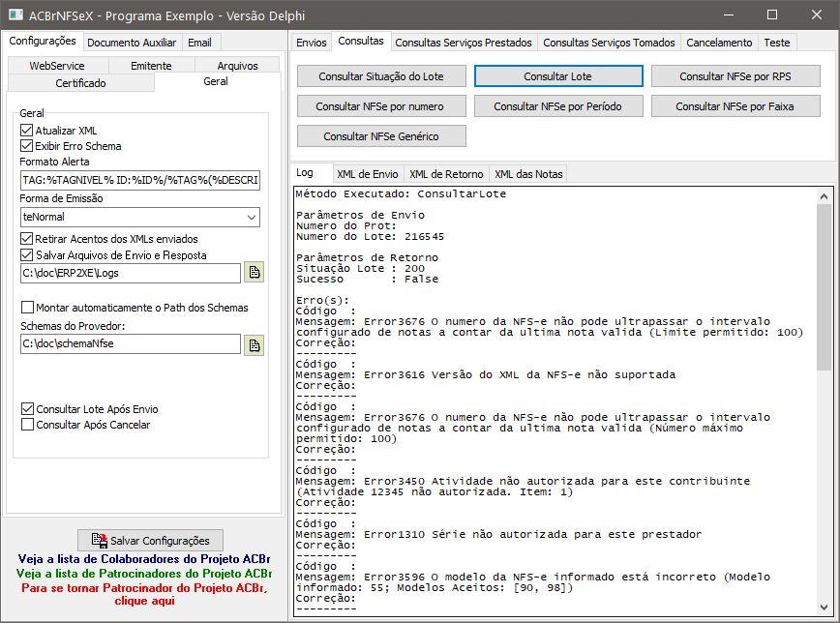Image resolution: width=840 pixels, height=623 pixels.
Task: Toggle Exibir Erro Schema checkbox
Action: 27,146
